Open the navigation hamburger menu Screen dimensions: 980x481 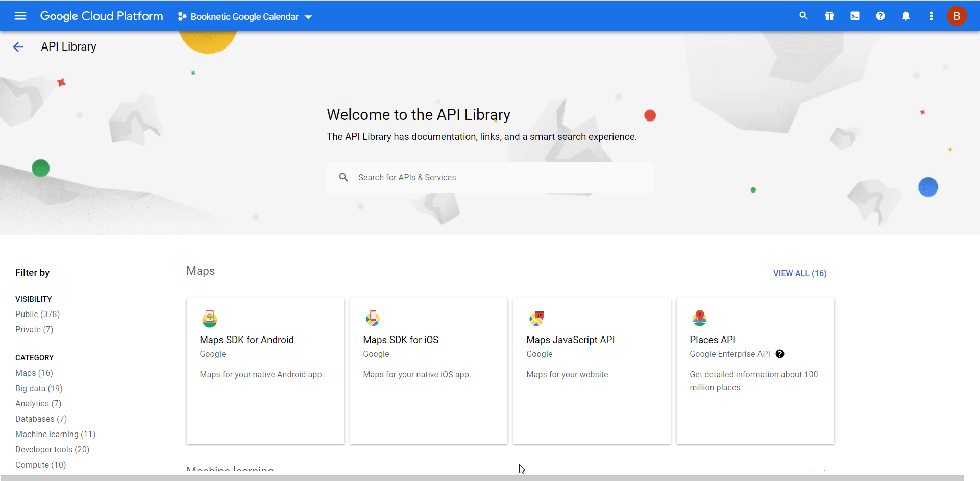point(20,16)
